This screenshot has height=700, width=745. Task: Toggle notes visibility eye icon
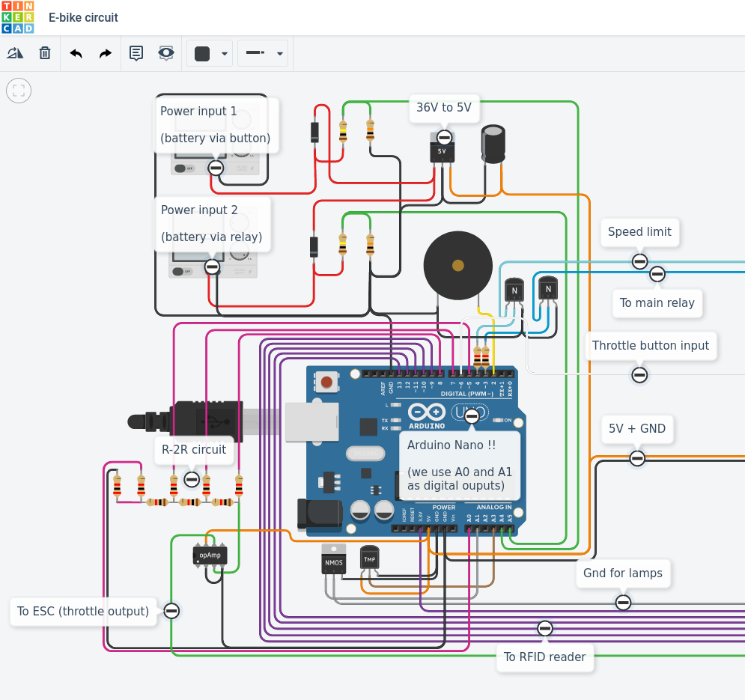point(165,53)
